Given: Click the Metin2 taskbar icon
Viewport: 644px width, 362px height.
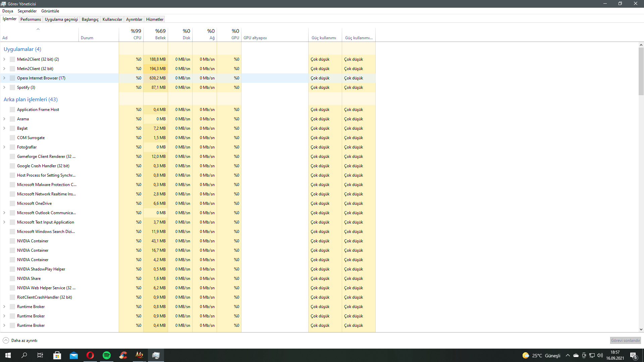Looking at the screenshot, I should (140, 355).
